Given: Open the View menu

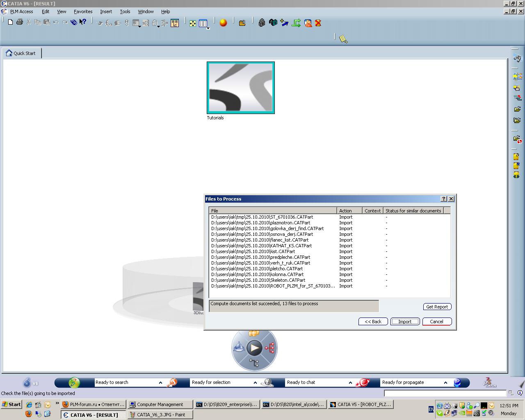Looking at the screenshot, I should coord(62,11).
